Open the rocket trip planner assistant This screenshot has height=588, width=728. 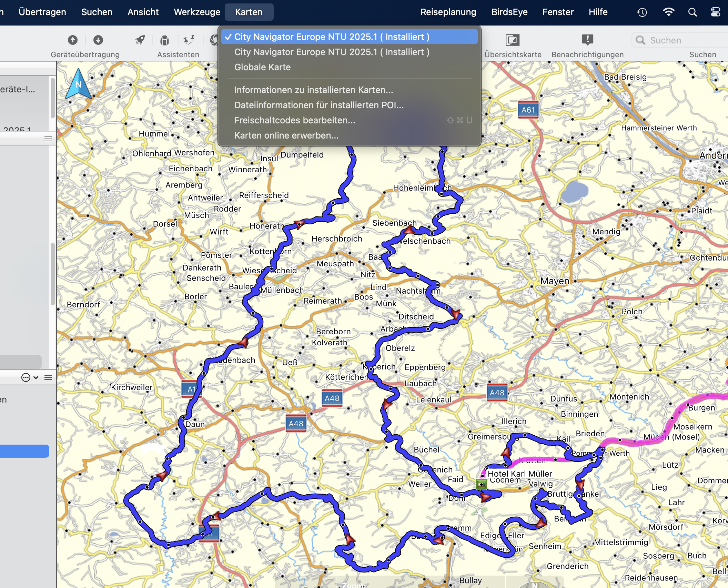[140, 40]
